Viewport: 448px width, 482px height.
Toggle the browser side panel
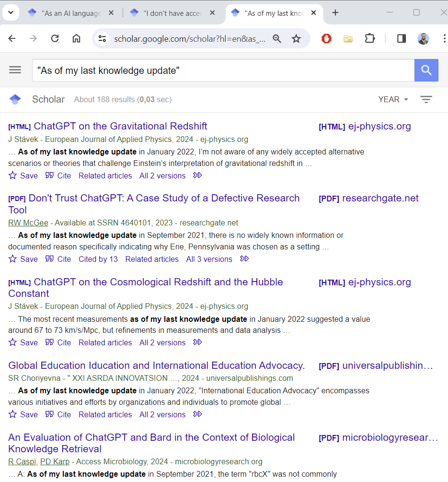pyautogui.click(x=402, y=38)
